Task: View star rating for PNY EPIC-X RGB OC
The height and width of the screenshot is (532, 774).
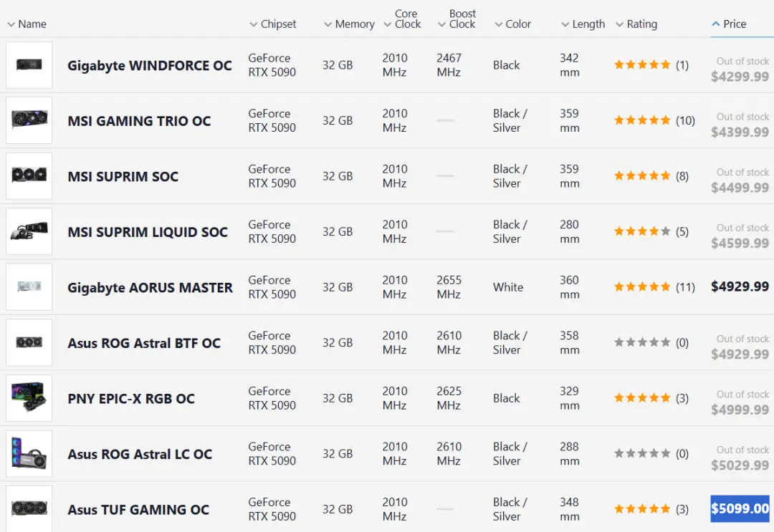Action: (x=642, y=398)
